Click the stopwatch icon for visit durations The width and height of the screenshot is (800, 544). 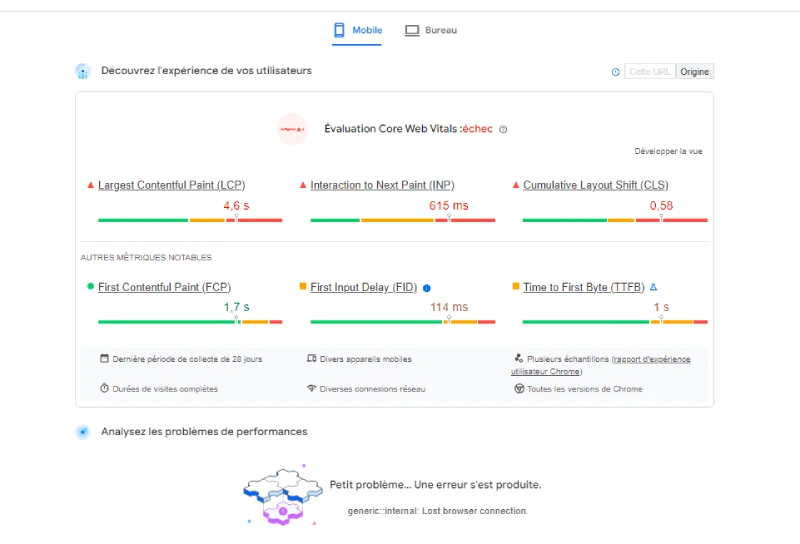point(104,389)
